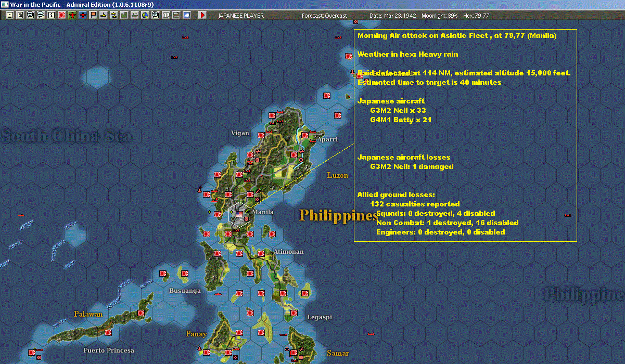This screenshot has width=625, height=364.
Task: Click the red plane on blue background icon
Action: point(83,15)
